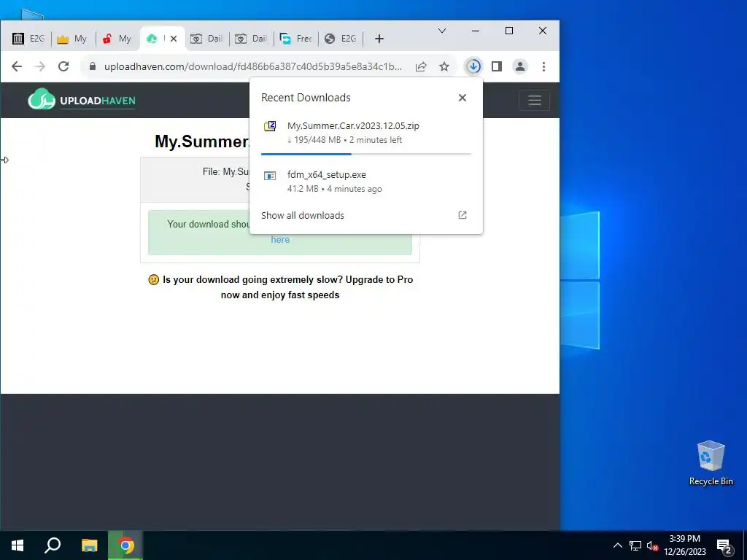Open Chrome three-dot menu
The image size is (747, 560).
pos(543,66)
